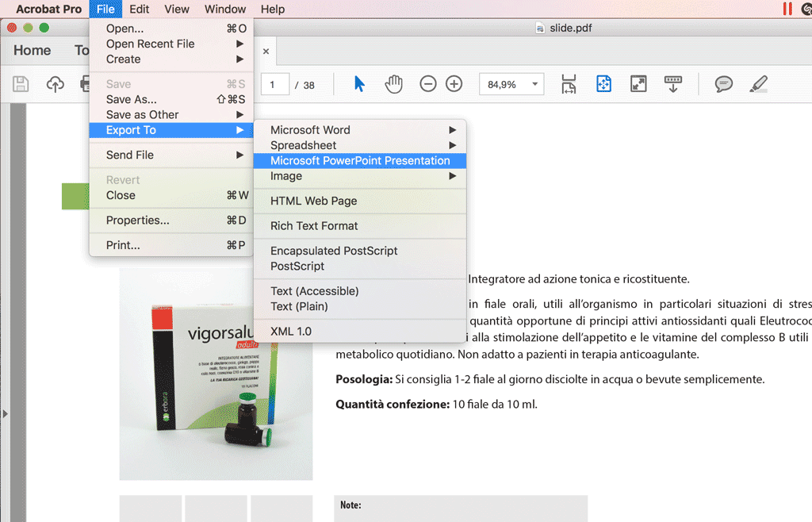Image resolution: width=812 pixels, height=522 pixels.
Task: Open Properties... from File menu
Action: click(171, 220)
